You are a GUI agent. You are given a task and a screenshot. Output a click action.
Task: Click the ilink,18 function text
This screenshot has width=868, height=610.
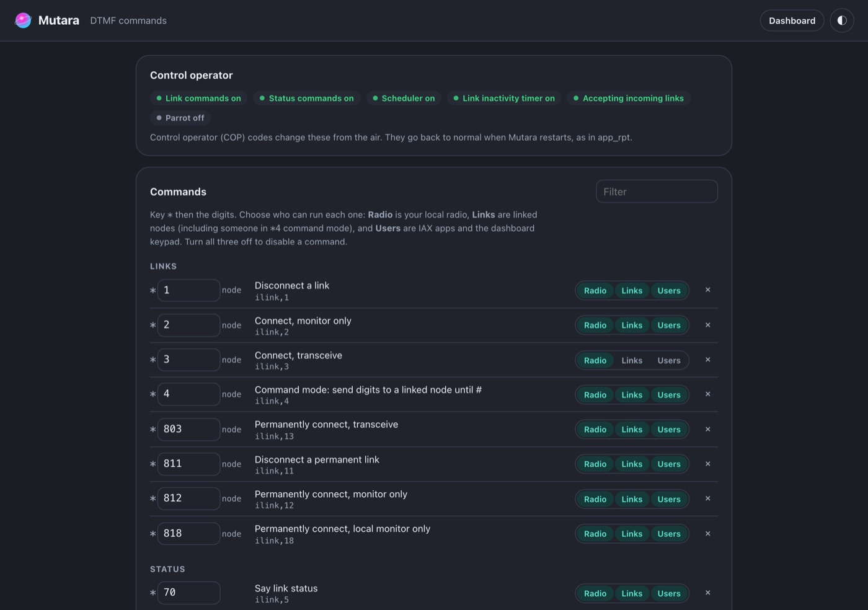tap(274, 541)
